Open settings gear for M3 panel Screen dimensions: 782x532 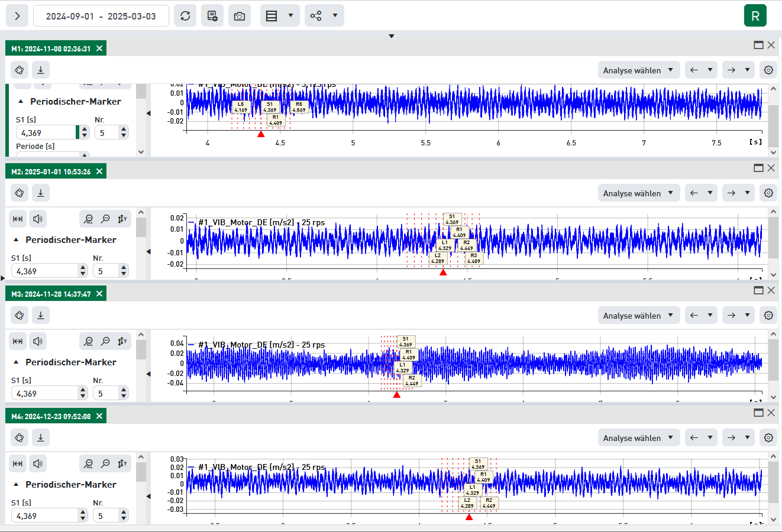click(768, 316)
